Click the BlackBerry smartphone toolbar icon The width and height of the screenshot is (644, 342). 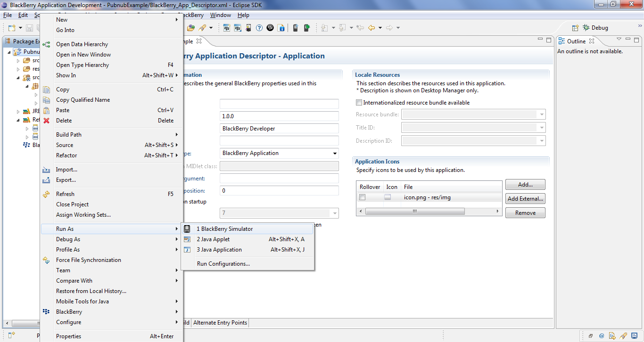[x=248, y=28]
